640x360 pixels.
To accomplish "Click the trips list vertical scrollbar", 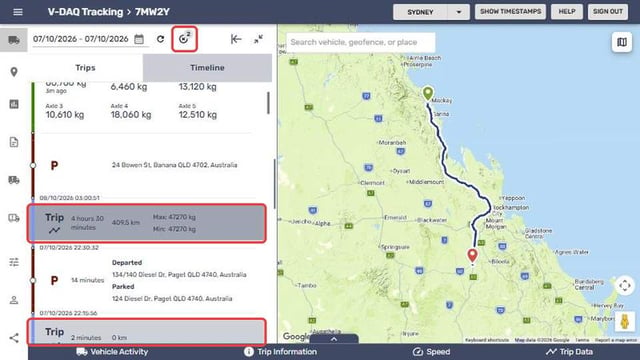I will tap(268, 103).
